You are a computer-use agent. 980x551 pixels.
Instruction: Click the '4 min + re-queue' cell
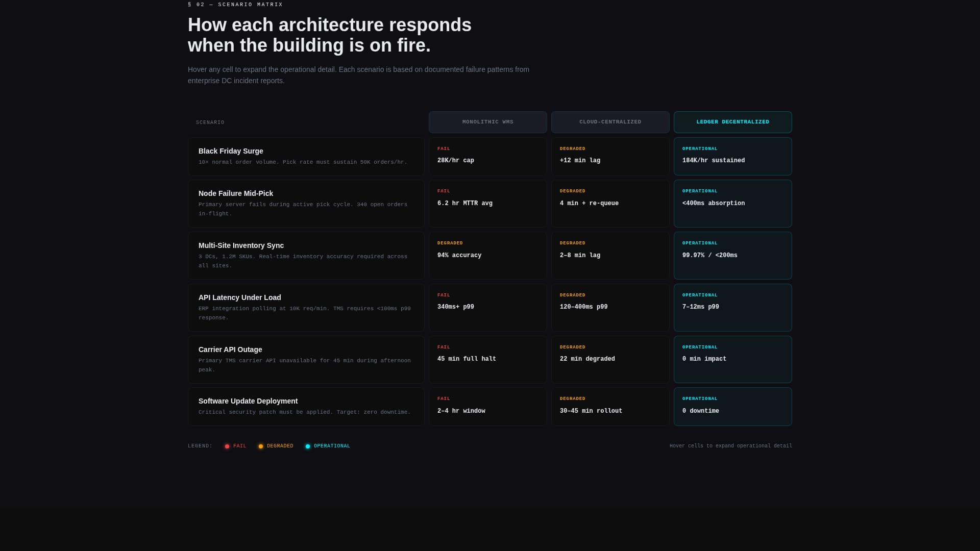click(x=610, y=204)
